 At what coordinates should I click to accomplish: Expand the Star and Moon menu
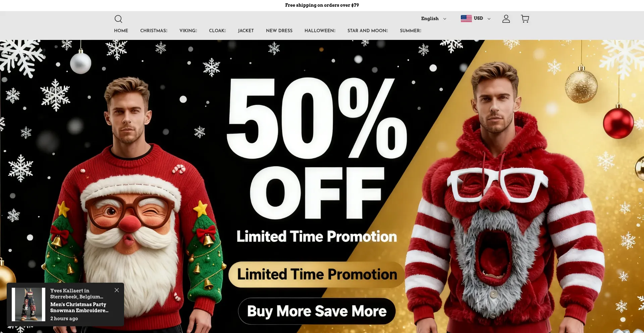click(x=368, y=31)
